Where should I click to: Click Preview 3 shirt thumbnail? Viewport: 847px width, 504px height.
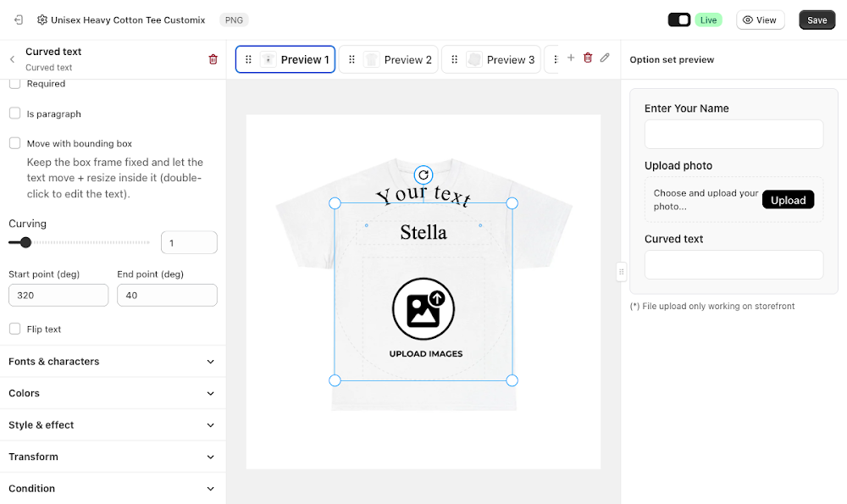[x=474, y=59]
